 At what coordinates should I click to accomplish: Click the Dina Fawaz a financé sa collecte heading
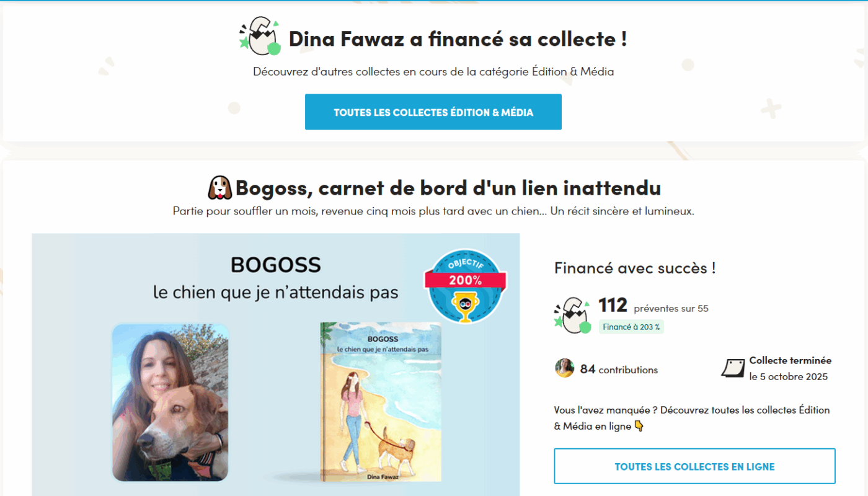[x=458, y=38]
